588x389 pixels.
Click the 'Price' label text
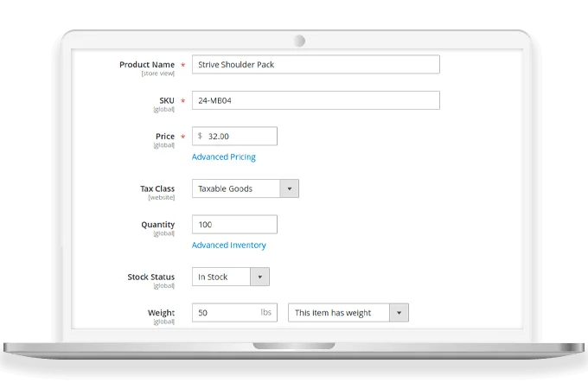coord(165,136)
